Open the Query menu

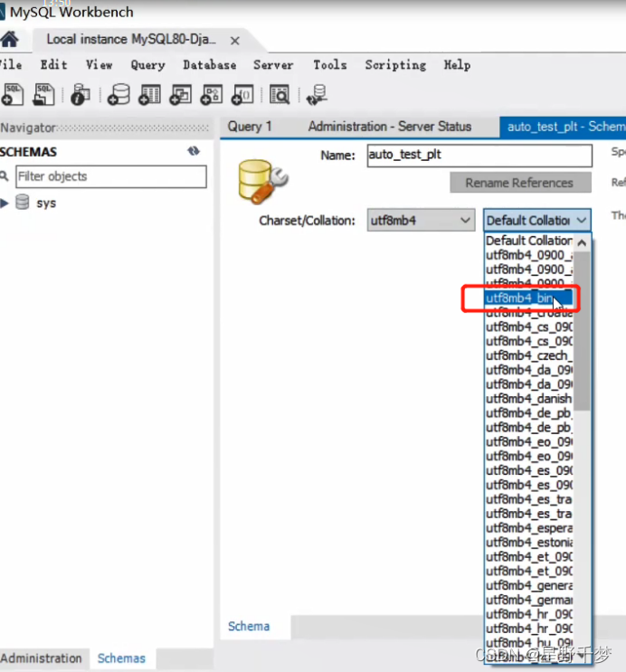pyautogui.click(x=148, y=65)
